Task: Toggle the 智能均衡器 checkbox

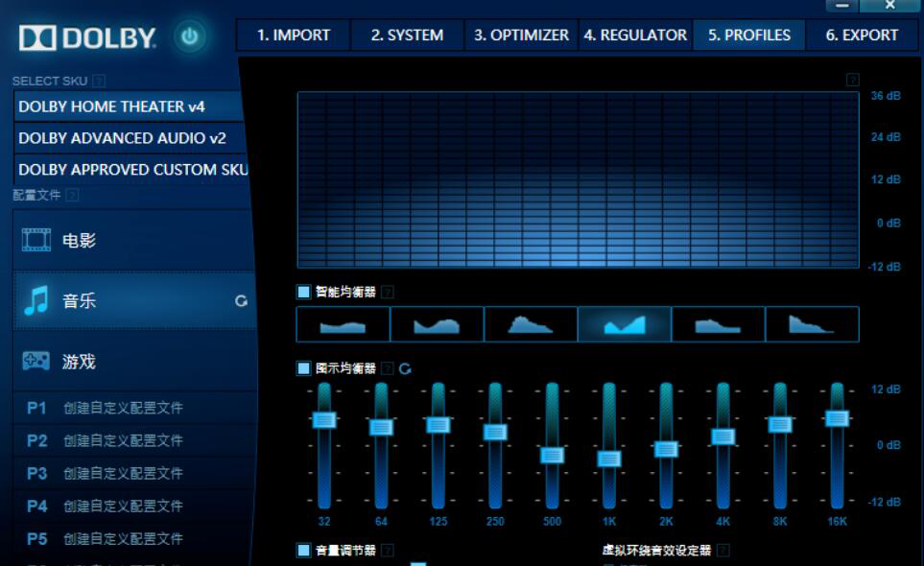Action: [304, 292]
